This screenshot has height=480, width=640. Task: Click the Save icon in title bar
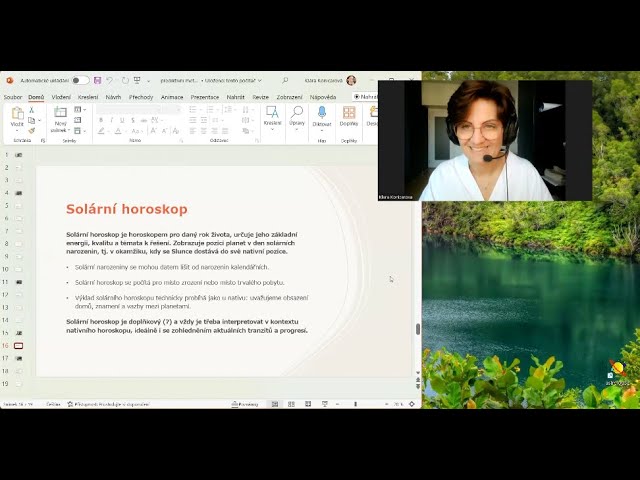[x=98, y=80]
